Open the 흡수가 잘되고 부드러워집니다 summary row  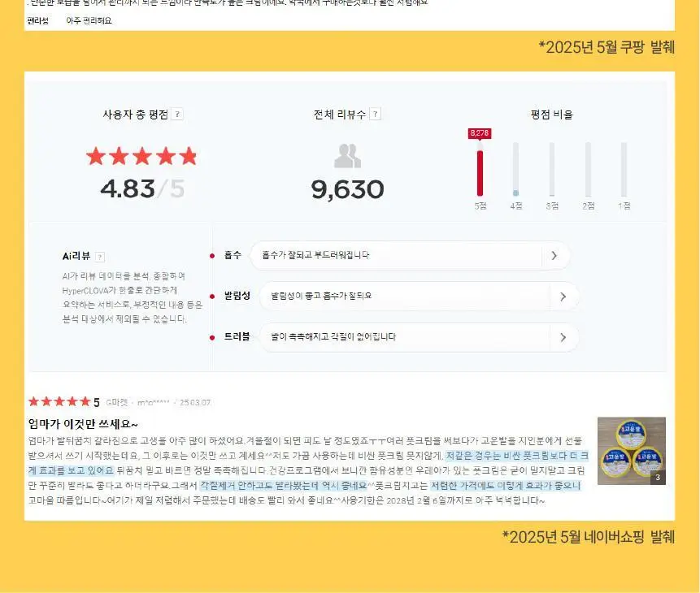point(410,256)
